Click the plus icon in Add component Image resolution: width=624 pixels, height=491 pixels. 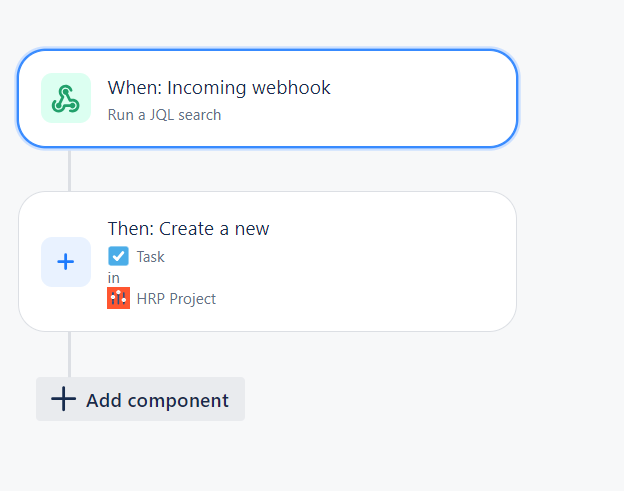point(63,399)
